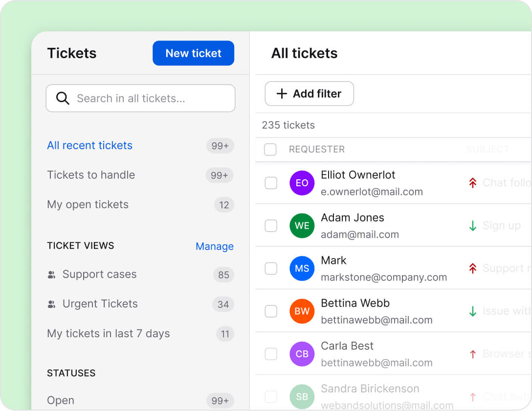Open Elliot Ownerlot's purple avatar
The width and height of the screenshot is (532, 411).
click(302, 183)
